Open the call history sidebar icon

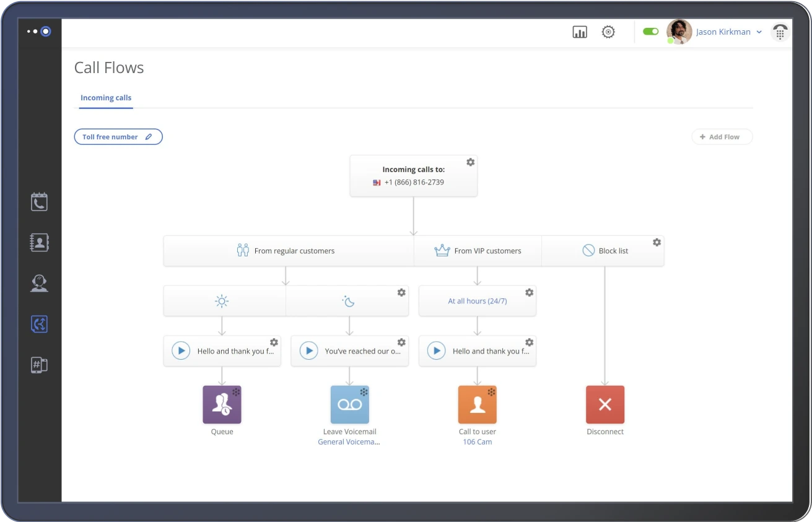click(39, 202)
